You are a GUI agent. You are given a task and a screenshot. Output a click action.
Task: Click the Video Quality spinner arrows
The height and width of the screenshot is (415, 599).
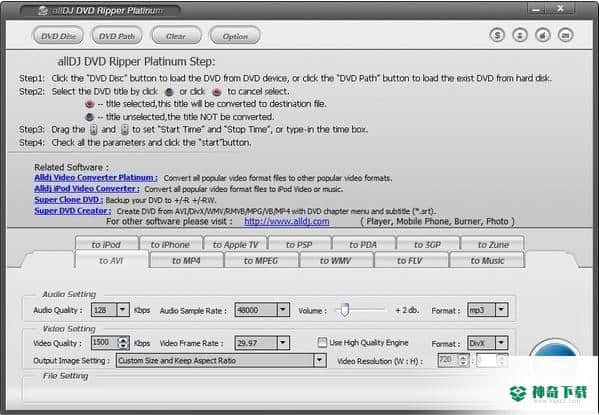(x=123, y=342)
